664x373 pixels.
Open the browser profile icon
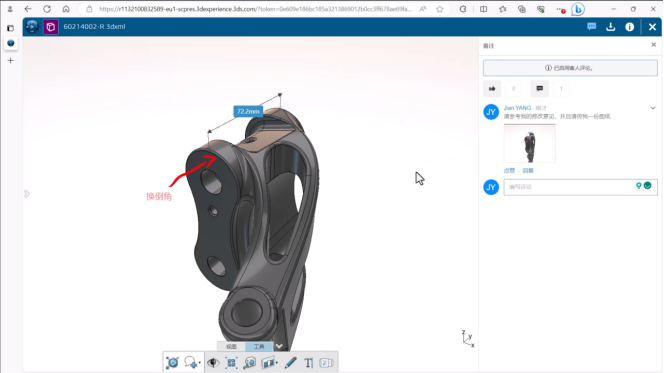click(10, 9)
